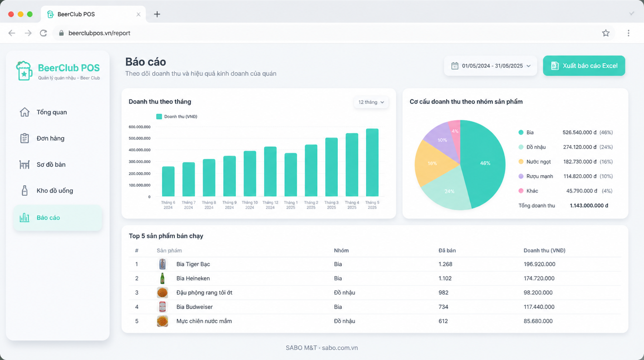
Task: Click the browser forward arrow
Action: (28, 33)
